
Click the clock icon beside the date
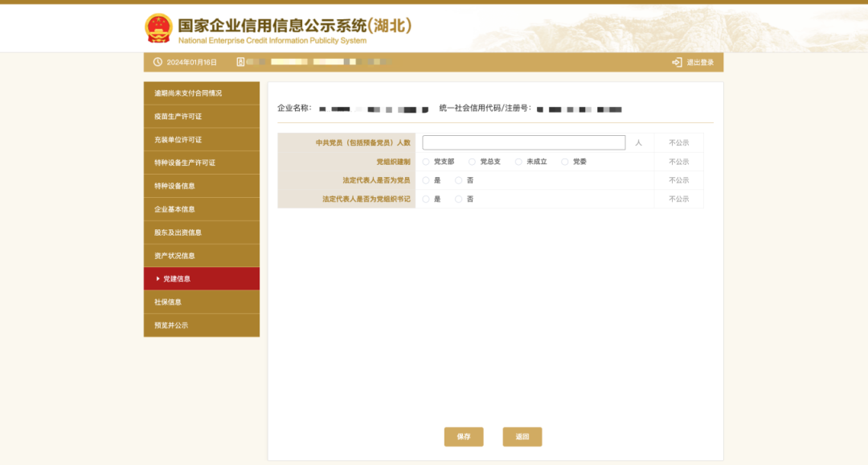click(158, 62)
